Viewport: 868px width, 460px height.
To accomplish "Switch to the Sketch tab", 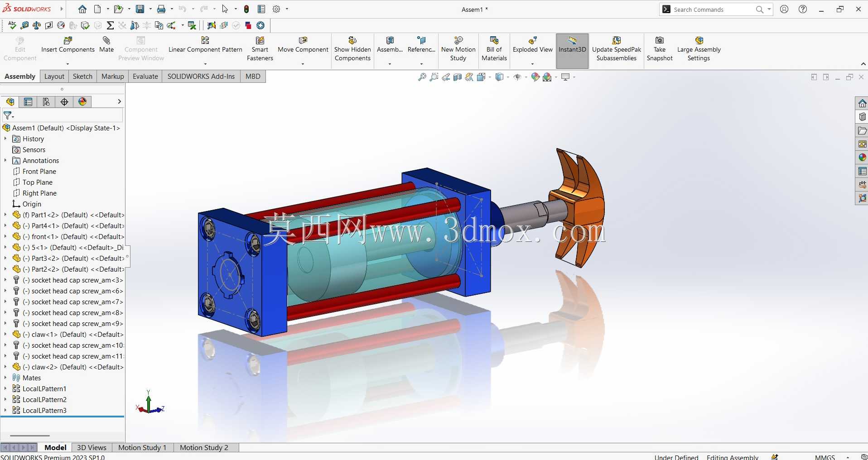I will (x=82, y=77).
